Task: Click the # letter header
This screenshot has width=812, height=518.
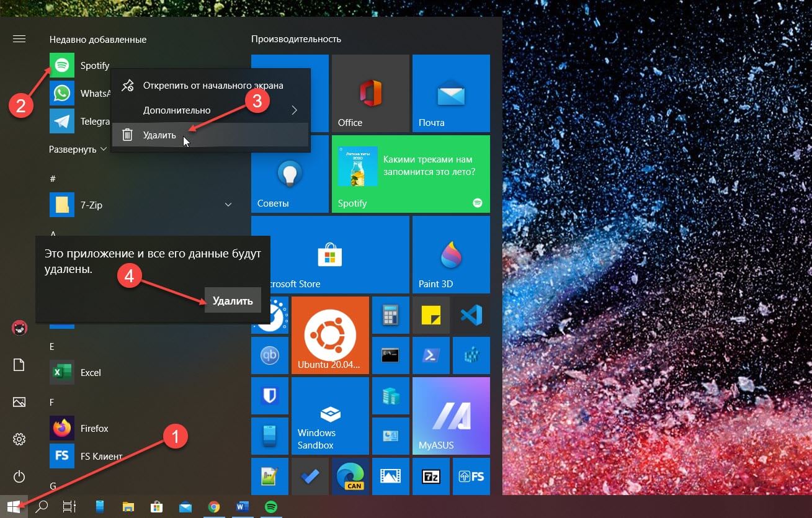Action: click(x=53, y=179)
